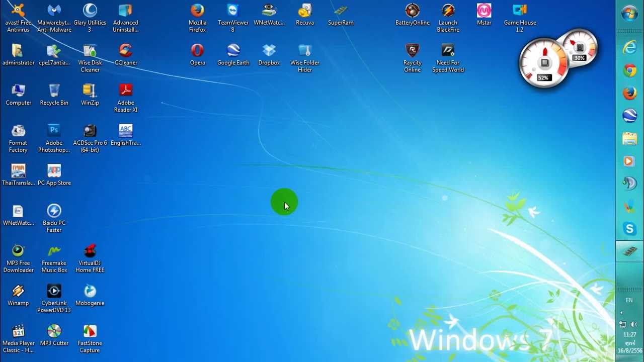Viewport: 644px width, 362px height.
Task: Show hidden system tray icons
Action: click(x=622, y=313)
